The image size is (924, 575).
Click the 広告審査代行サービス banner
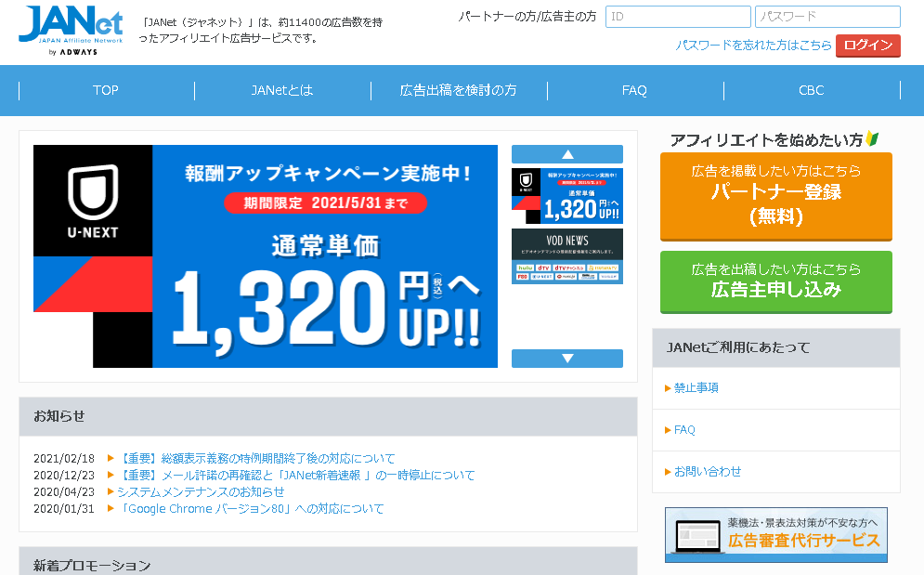776,535
